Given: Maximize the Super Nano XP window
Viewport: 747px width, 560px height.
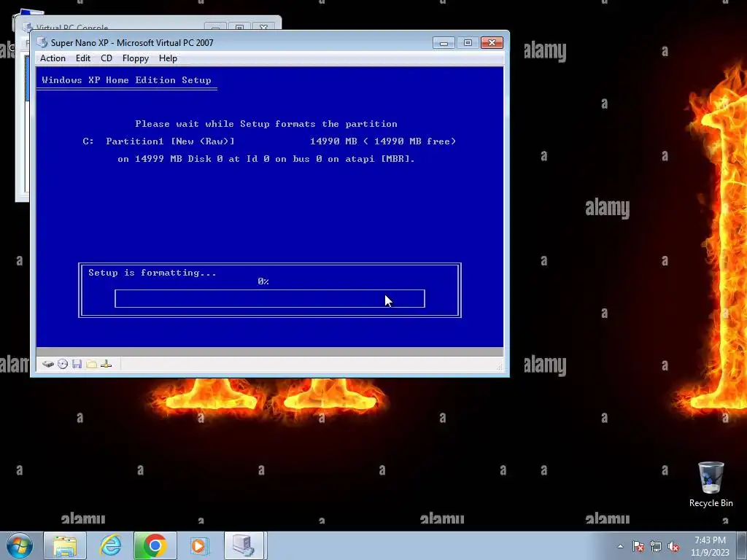Looking at the screenshot, I should (468, 43).
